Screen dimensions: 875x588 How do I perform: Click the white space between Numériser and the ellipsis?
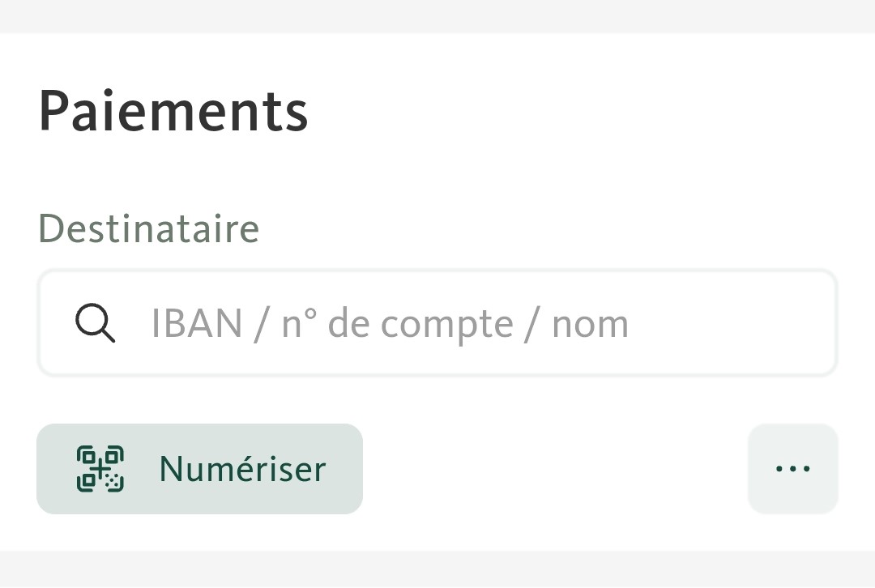[555, 469]
